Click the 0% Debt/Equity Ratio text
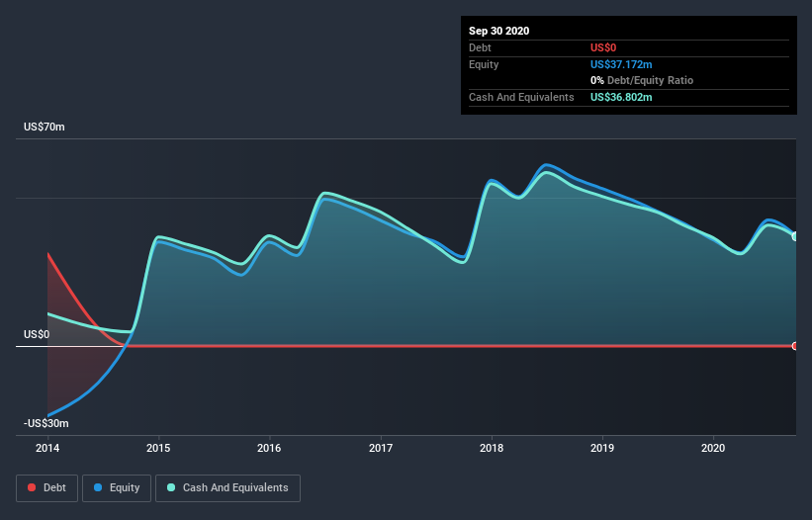The height and width of the screenshot is (520, 812). tap(642, 81)
